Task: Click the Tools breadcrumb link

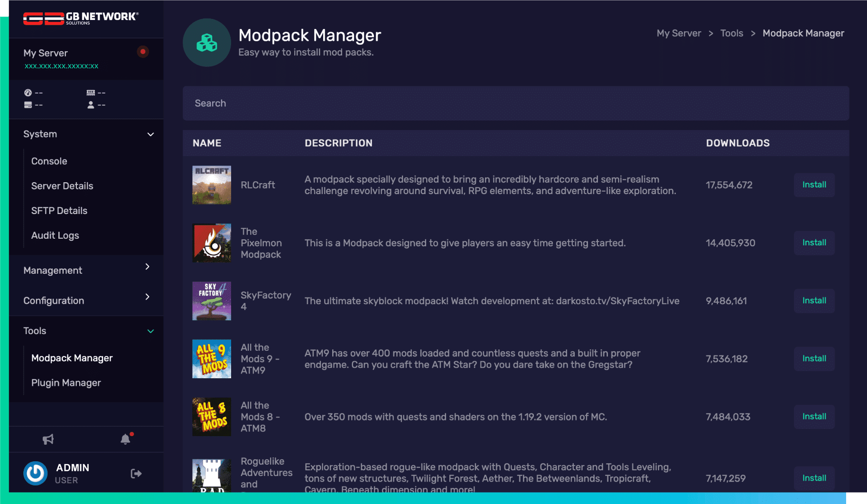Action: [x=731, y=33]
